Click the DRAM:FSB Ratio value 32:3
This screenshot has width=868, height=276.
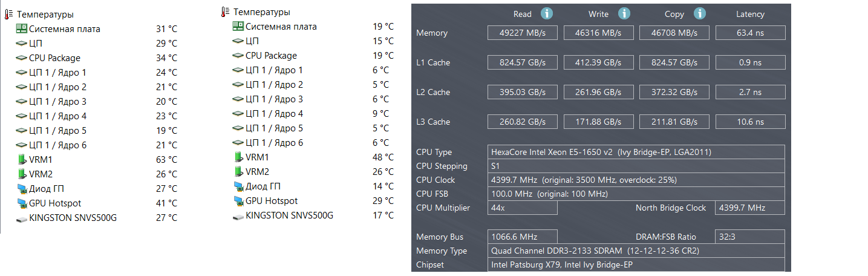[750, 237]
